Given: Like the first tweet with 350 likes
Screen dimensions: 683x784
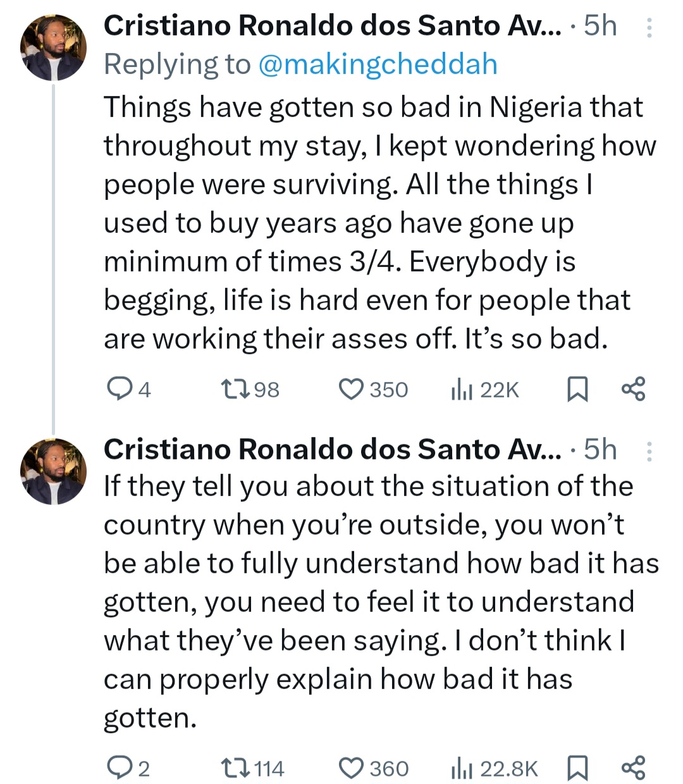Looking at the screenshot, I should 352,389.
